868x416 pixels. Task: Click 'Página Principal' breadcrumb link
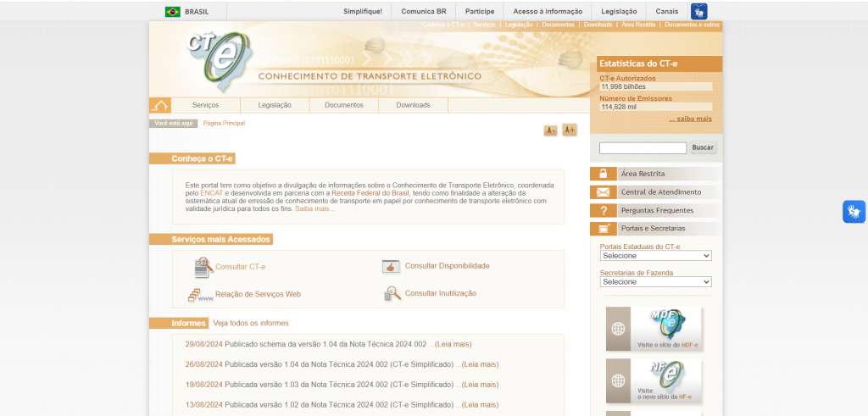(x=224, y=124)
